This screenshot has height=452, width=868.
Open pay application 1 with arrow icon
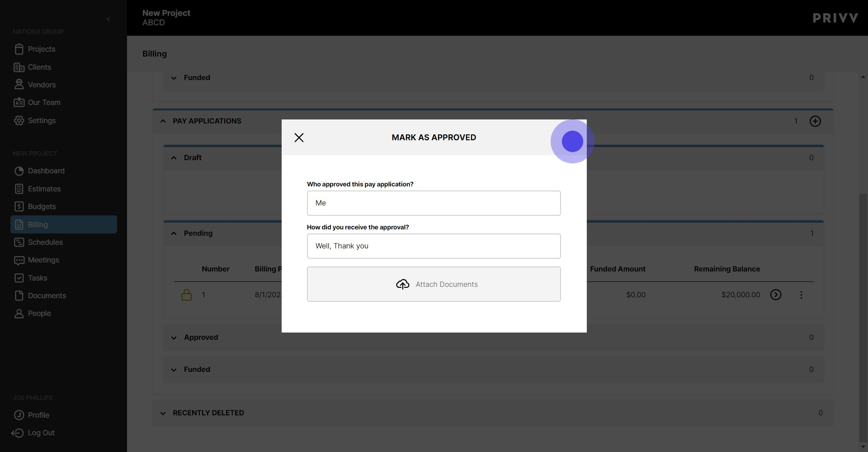point(776,295)
